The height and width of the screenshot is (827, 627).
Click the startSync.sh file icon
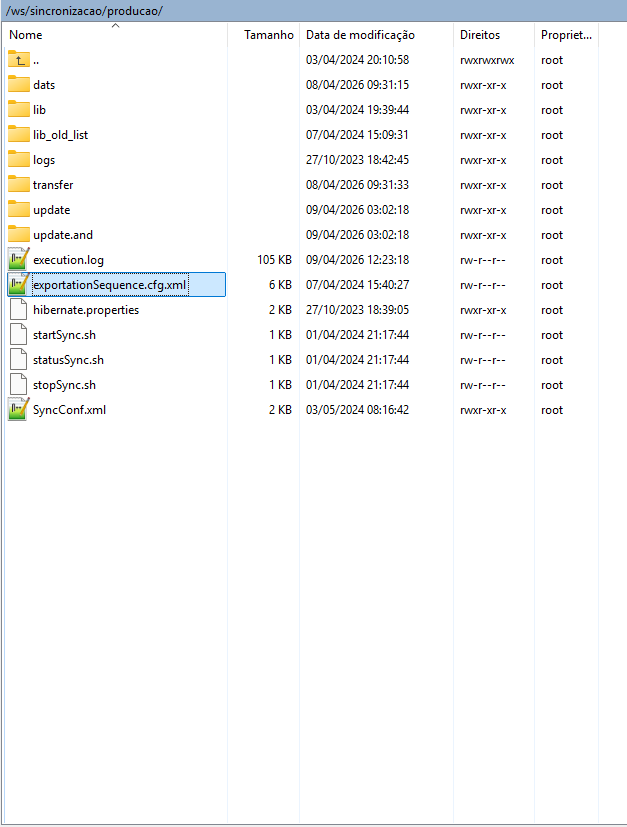point(19,334)
